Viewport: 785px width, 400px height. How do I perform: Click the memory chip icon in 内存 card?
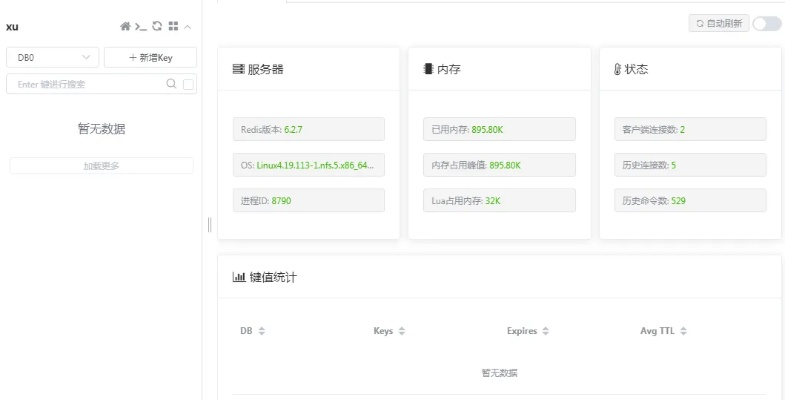pos(428,70)
